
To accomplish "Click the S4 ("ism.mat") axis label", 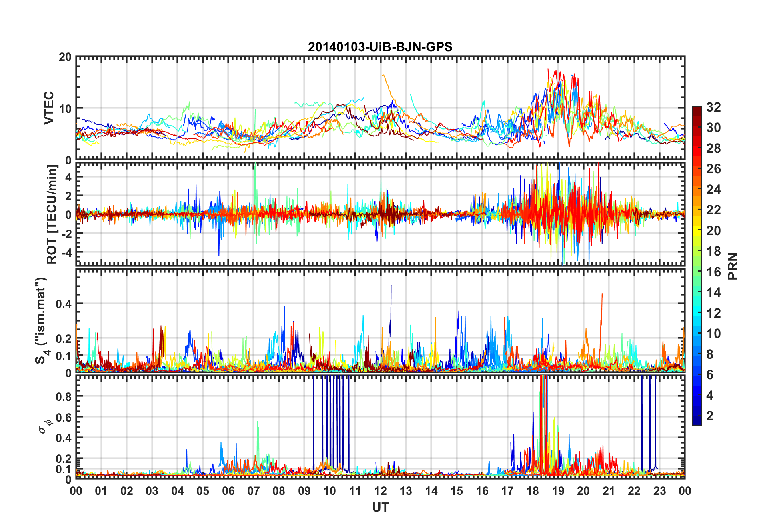I will pos(41,321).
